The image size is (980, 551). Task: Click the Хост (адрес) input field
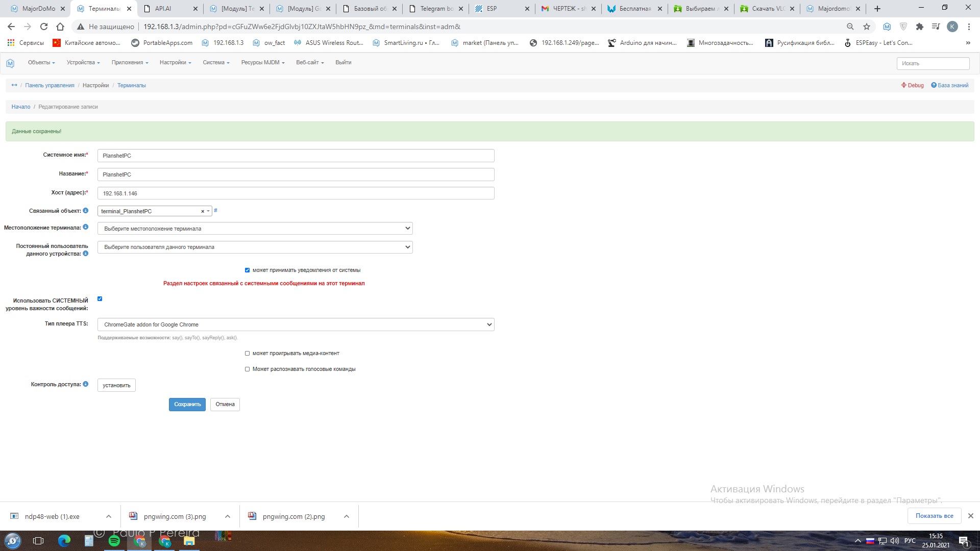(x=296, y=193)
